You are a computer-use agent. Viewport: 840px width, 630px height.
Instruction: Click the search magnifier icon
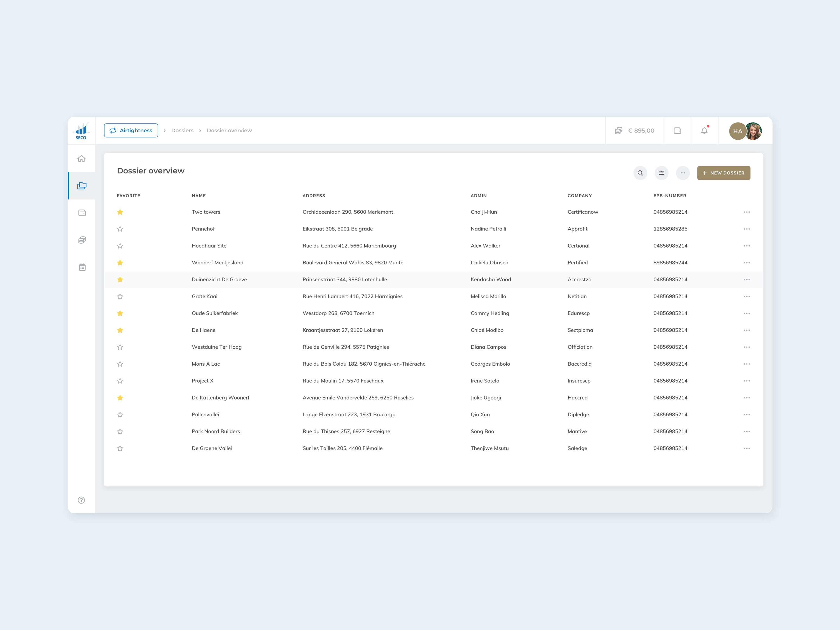(640, 173)
